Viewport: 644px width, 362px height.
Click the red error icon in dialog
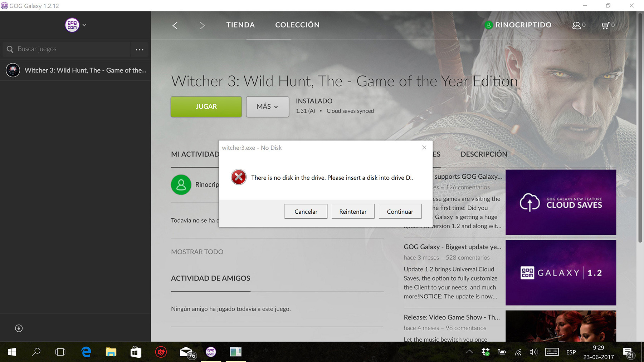pos(239,177)
